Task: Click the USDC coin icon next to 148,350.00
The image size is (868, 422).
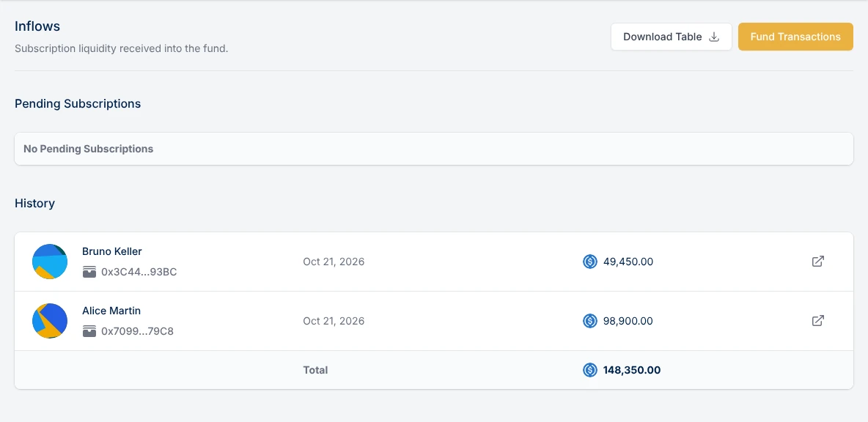Action: point(590,370)
